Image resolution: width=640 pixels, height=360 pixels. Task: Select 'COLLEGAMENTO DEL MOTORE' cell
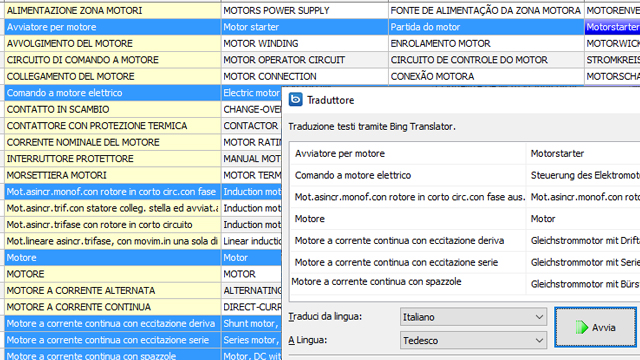[x=113, y=76]
